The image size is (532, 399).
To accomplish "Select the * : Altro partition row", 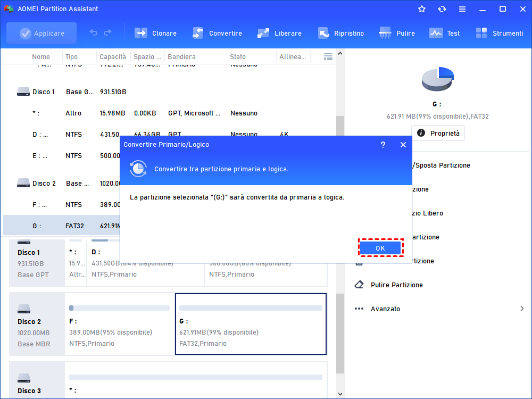I will (x=170, y=113).
